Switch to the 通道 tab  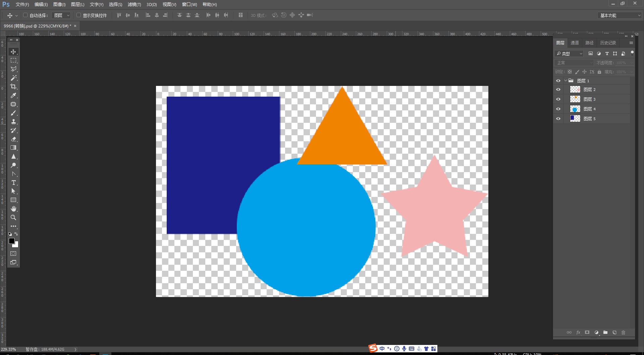pyautogui.click(x=574, y=43)
